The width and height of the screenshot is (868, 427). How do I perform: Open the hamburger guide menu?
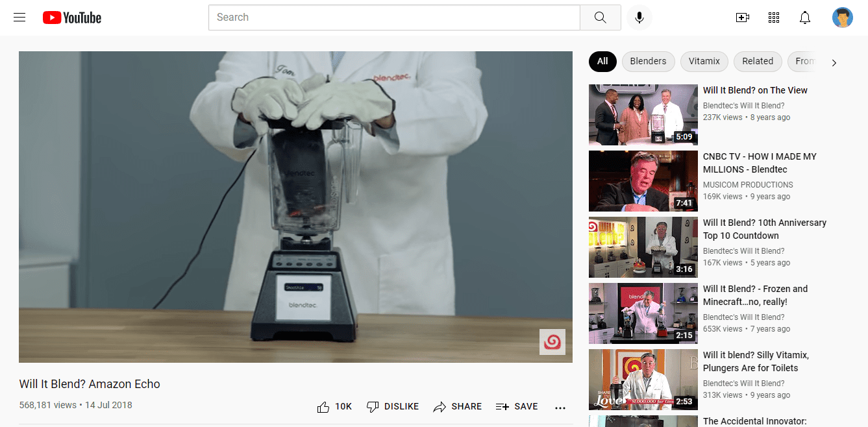[x=19, y=18]
